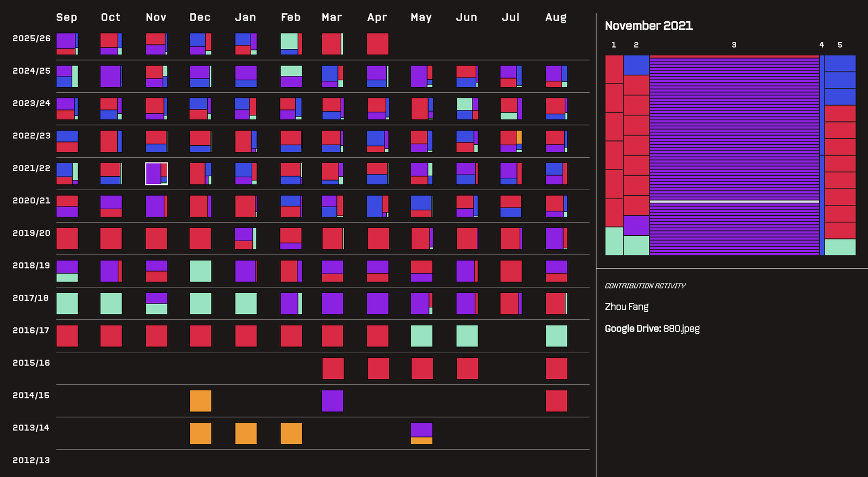
Task: Click the contributor name Zhou Fang
Action: 627,307
